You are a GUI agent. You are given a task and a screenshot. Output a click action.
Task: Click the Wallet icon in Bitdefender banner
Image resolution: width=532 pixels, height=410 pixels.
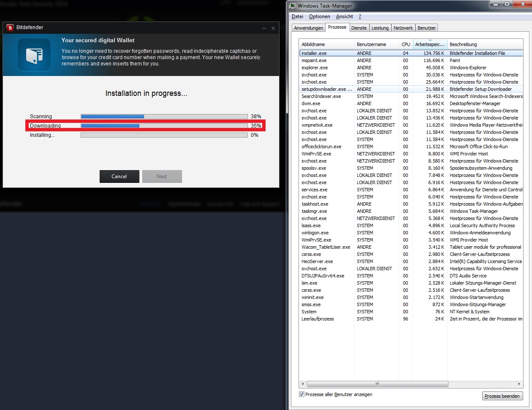(x=34, y=55)
